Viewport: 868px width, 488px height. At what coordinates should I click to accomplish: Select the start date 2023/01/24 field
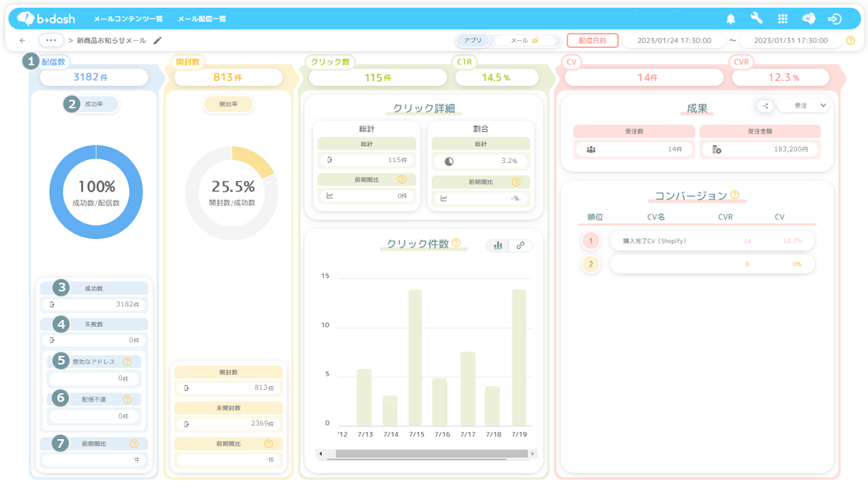coord(674,41)
